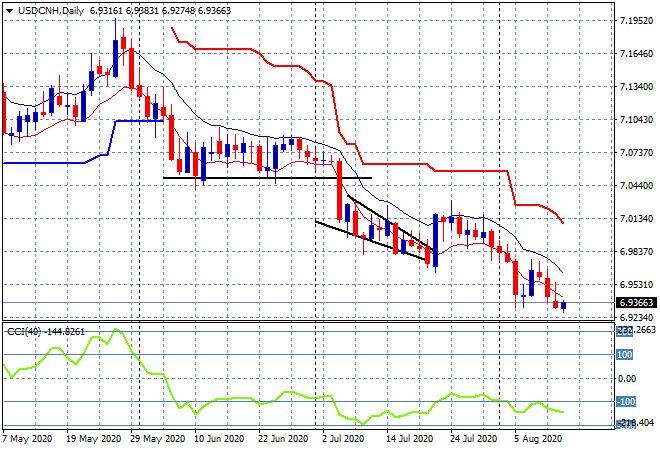Viewport: 660px width, 450px height.
Task: Click the 7.01340 price axis label
Action: tap(636, 218)
